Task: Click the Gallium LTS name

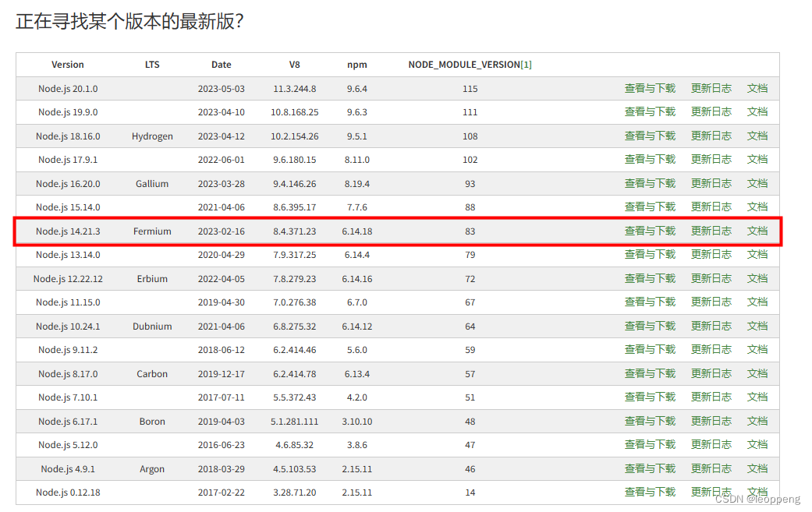Action: tap(152, 184)
